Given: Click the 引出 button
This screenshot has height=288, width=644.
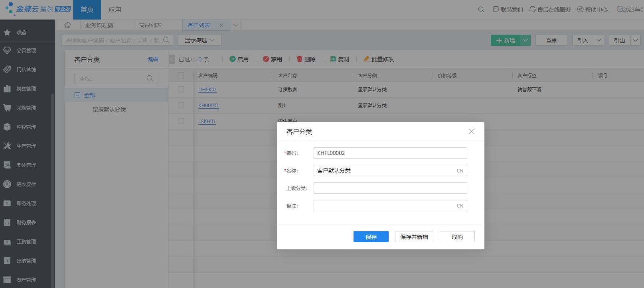Looking at the screenshot, I should (620, 40).
